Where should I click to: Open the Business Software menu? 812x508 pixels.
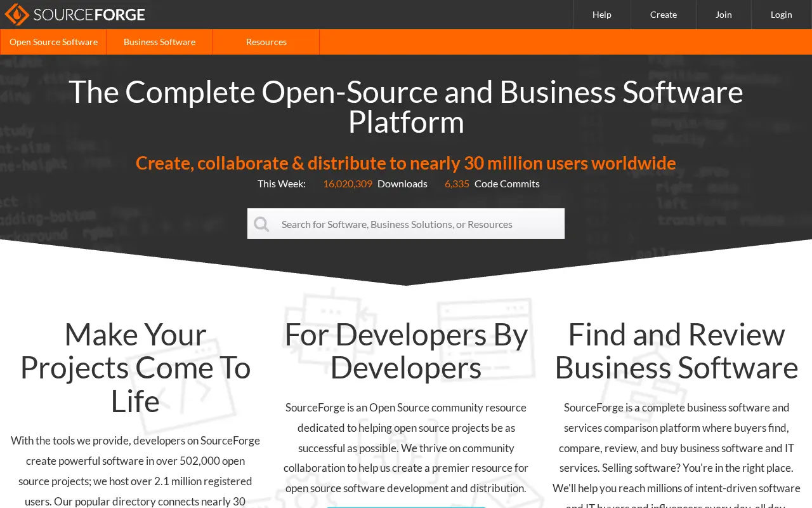(x=159, y=42)
